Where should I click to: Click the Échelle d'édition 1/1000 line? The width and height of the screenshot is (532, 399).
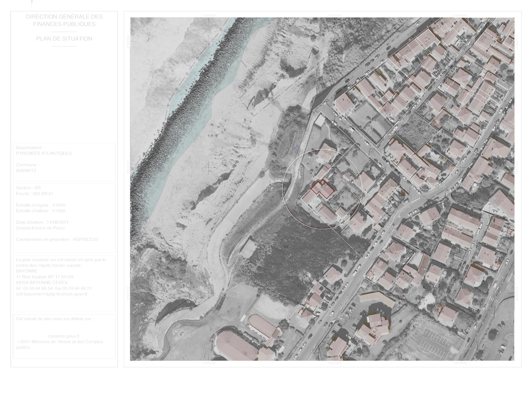tap(41, 211)
